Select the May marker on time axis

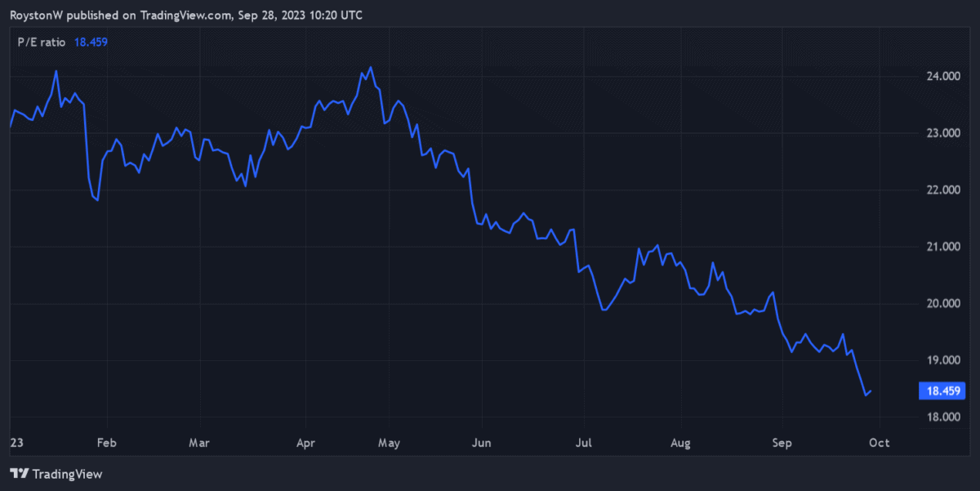(x=389, y=444)
